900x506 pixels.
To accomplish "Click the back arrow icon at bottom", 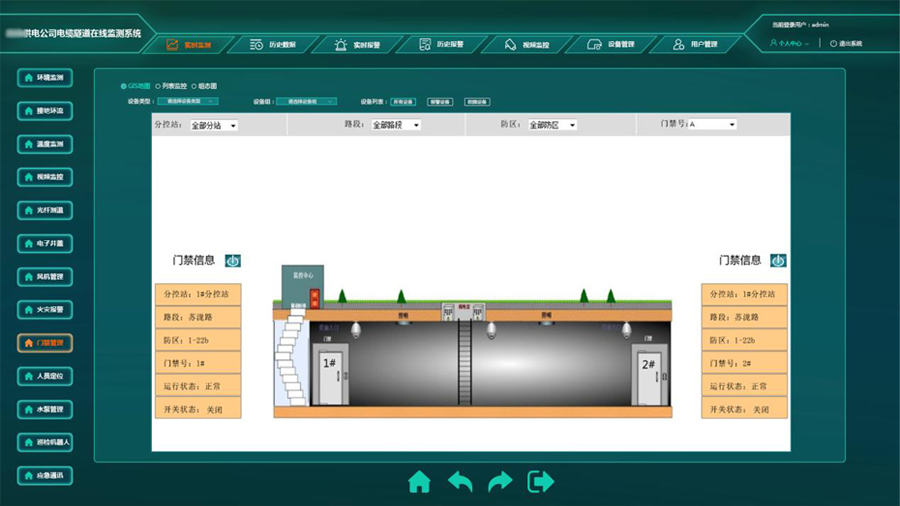I will point(460,482).
